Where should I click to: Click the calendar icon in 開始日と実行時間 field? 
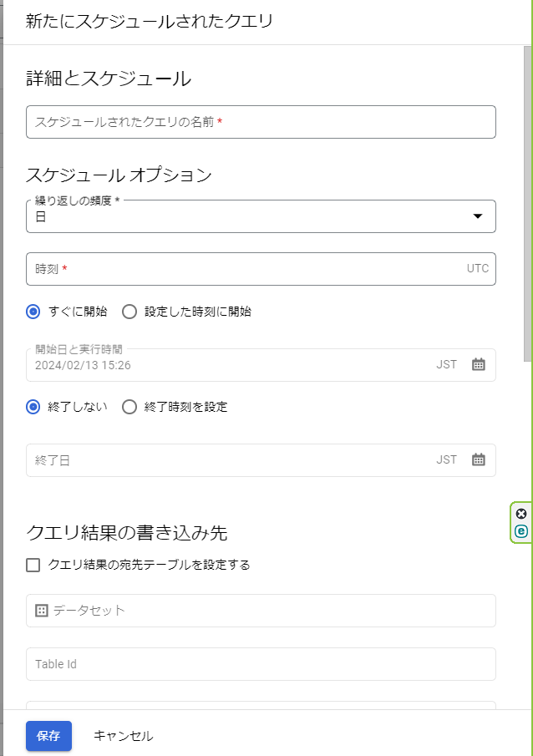(x=479, y=364)
